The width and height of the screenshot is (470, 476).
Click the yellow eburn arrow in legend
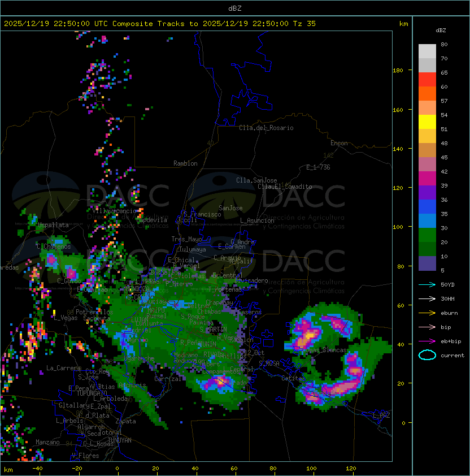[x=427, y=313]
